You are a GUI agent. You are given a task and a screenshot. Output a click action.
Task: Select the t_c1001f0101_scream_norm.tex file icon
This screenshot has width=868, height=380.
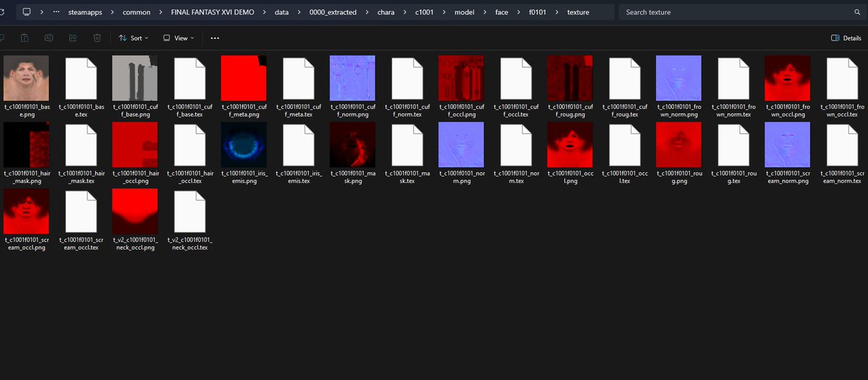click(x=842, y=145)
